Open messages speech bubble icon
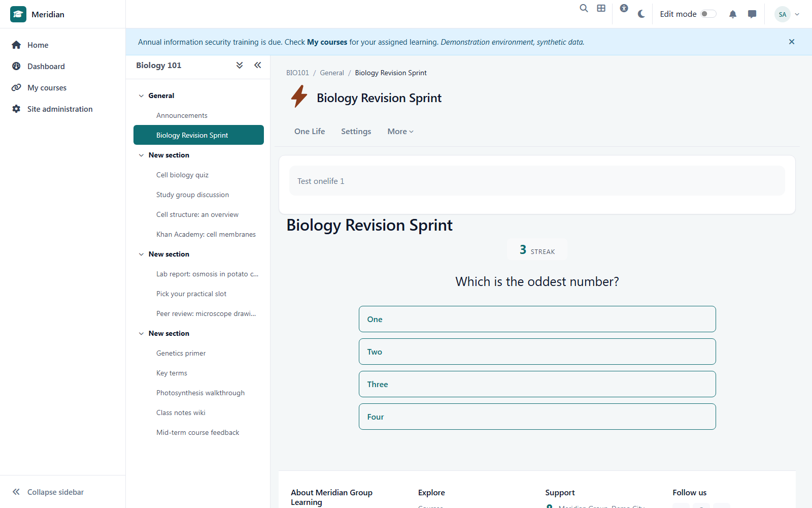 coord(752,14)
